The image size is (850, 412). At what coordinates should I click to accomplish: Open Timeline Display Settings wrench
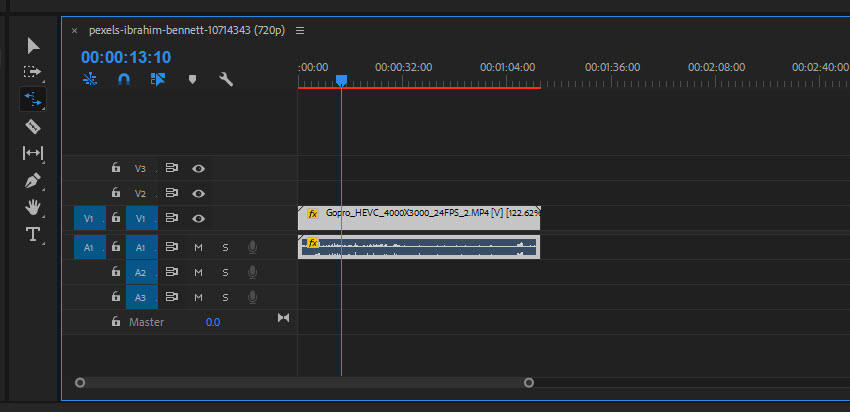226,80
